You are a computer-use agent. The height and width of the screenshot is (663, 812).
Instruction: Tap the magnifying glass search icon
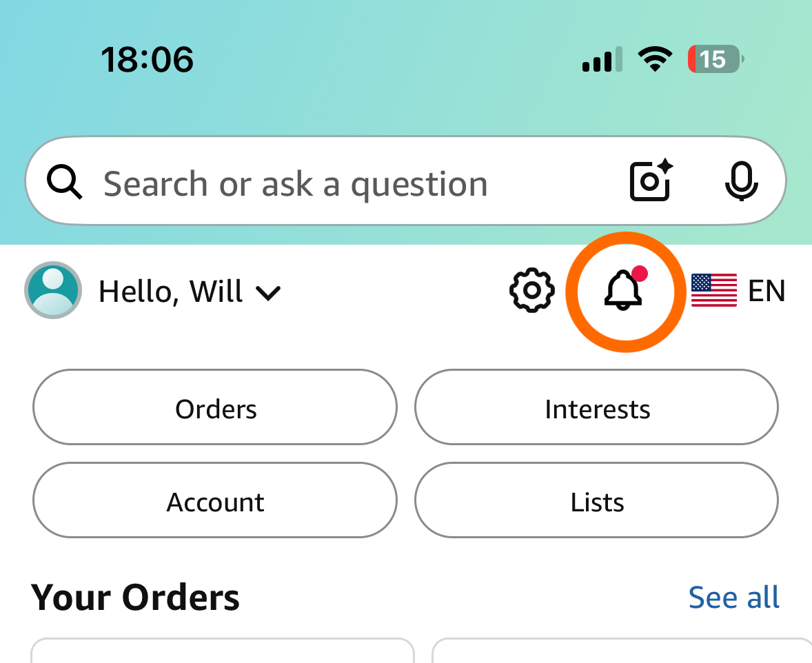[x=64, y=182]
